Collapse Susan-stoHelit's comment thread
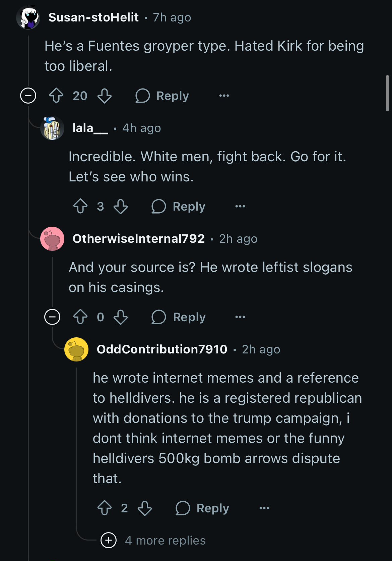Viewport: 392px width, 561px height. pos(28,96)
